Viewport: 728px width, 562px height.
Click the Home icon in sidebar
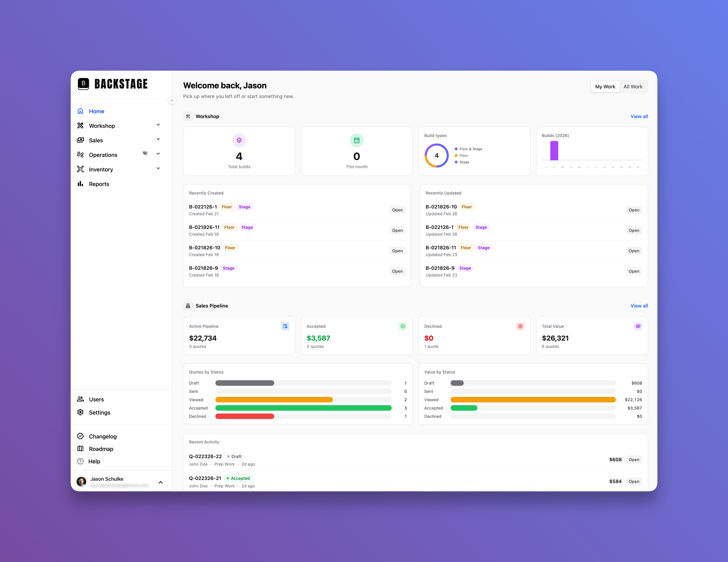[80, 111]
